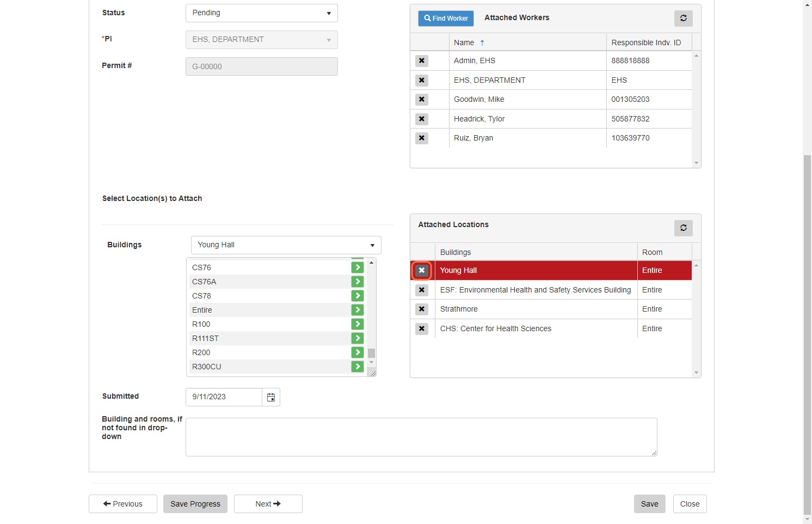Click the Close button
The height and width of the screenshot is (524, 812).
pos(690,504)
